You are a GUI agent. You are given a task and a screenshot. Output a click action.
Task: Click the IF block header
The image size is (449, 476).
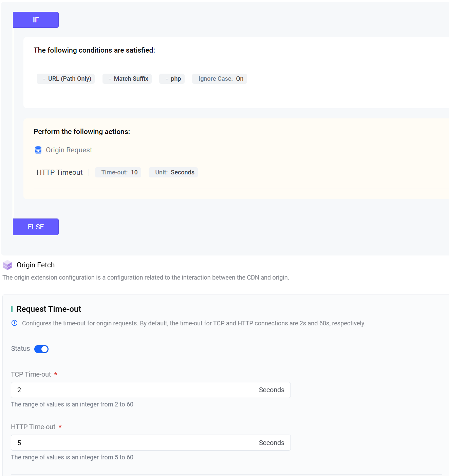36,20
